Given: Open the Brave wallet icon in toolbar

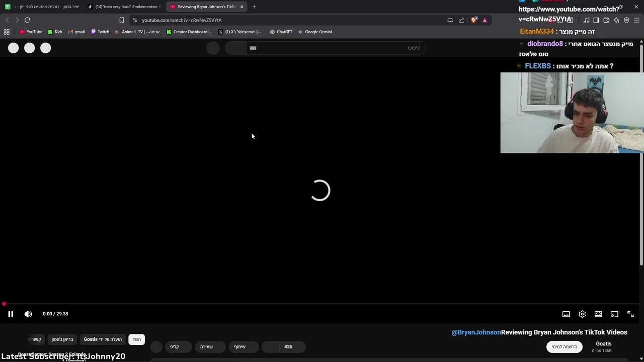Looking at the screenshot, I should (606, 20).
